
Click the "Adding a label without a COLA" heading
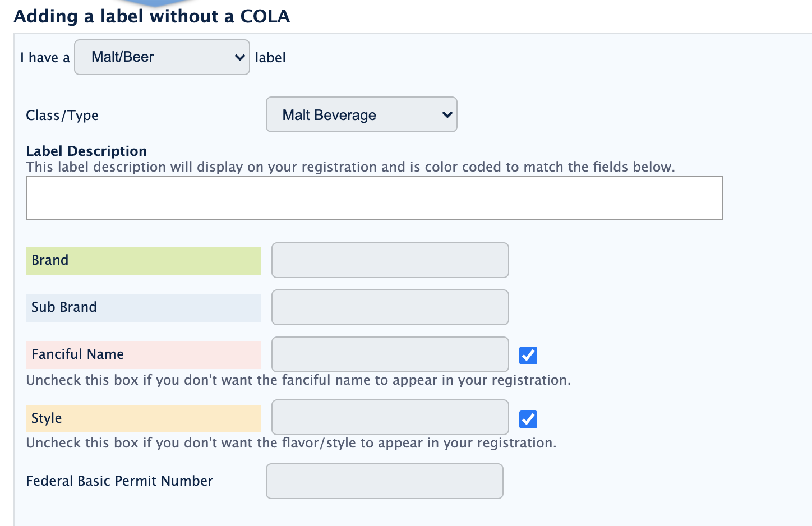point(151,16)
